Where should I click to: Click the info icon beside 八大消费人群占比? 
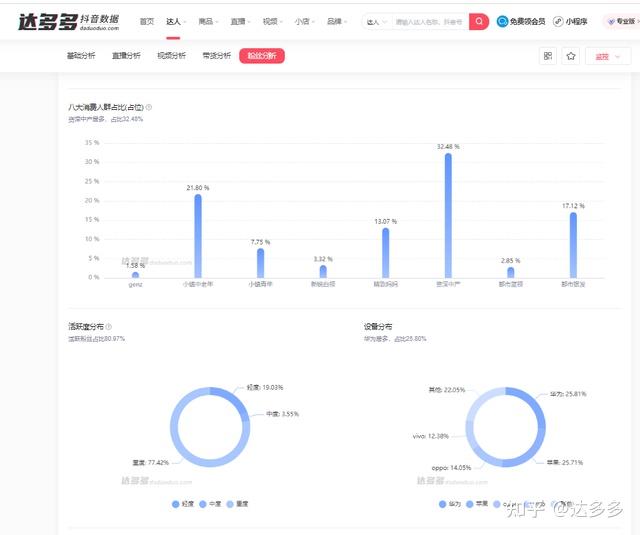(x=149, y=107)
